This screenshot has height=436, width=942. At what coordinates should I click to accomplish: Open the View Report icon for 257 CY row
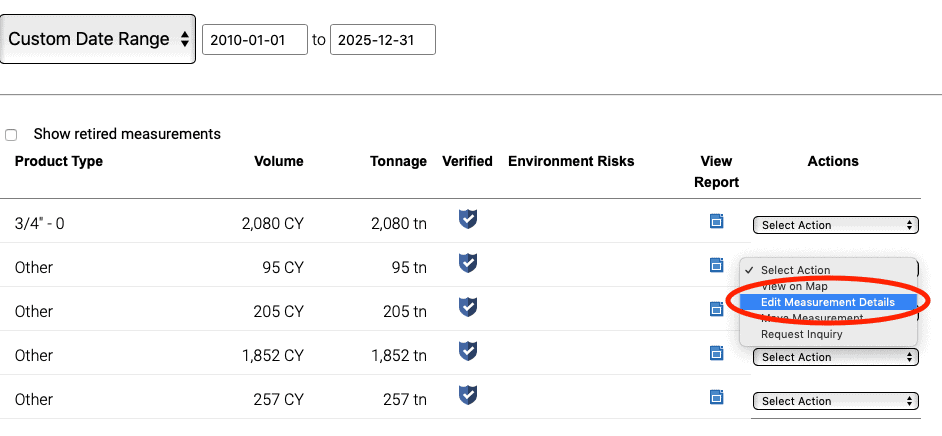point(716,397)
